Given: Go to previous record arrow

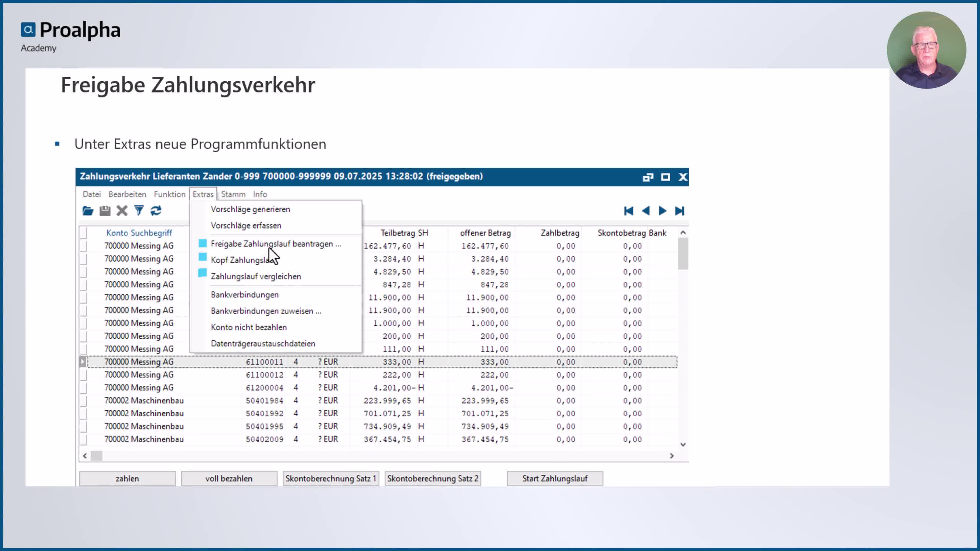Looking at the screenshot, I should coord(646,211).
